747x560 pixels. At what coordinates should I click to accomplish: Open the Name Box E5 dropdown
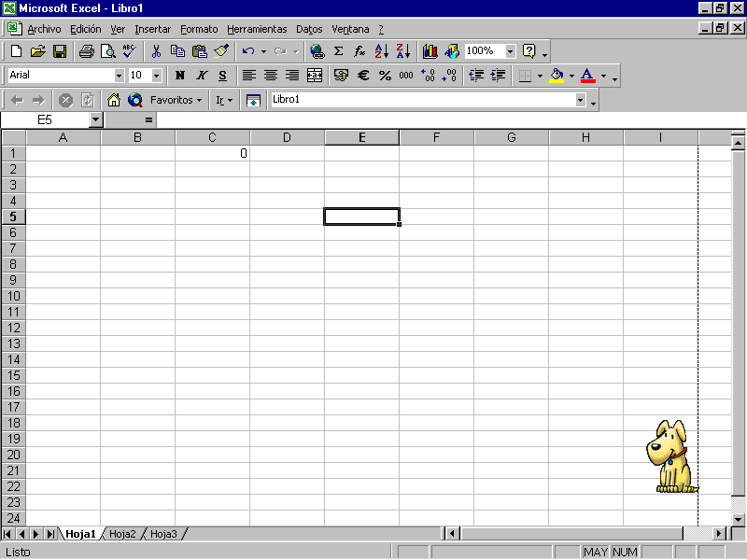tap(96, 119)
